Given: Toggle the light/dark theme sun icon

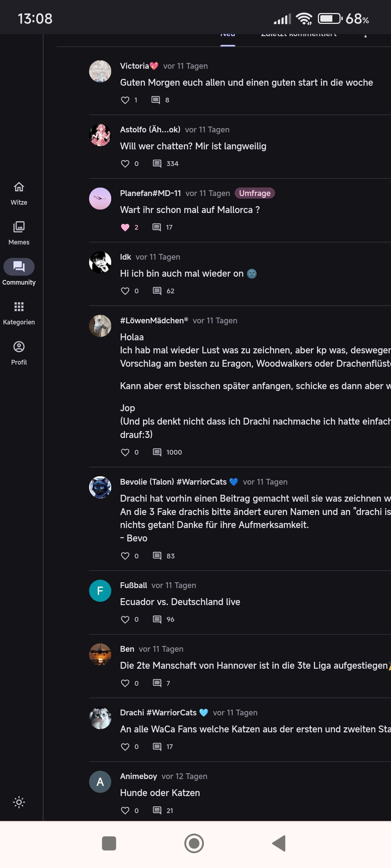Looking at the screenshot, I should coord(19,802).
